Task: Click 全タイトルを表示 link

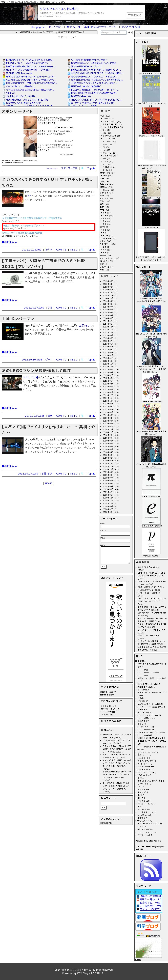Action: 107,695
